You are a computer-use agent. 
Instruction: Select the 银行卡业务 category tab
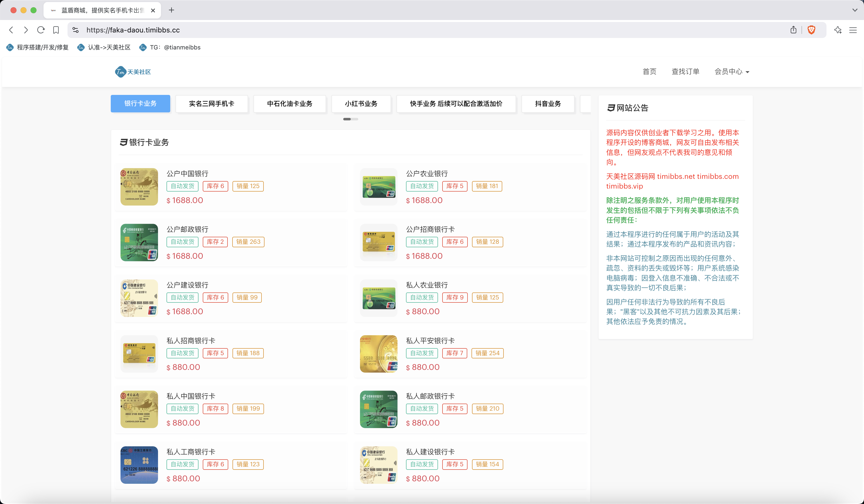pyautogui.click(x=140, y=103)
